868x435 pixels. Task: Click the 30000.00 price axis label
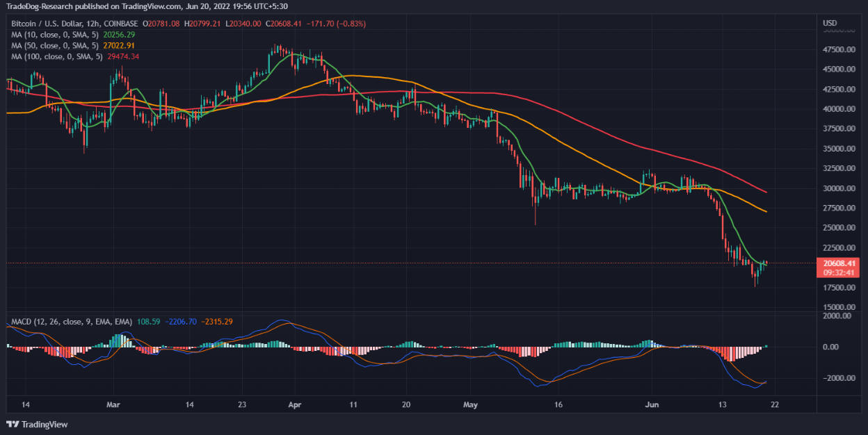838,188
